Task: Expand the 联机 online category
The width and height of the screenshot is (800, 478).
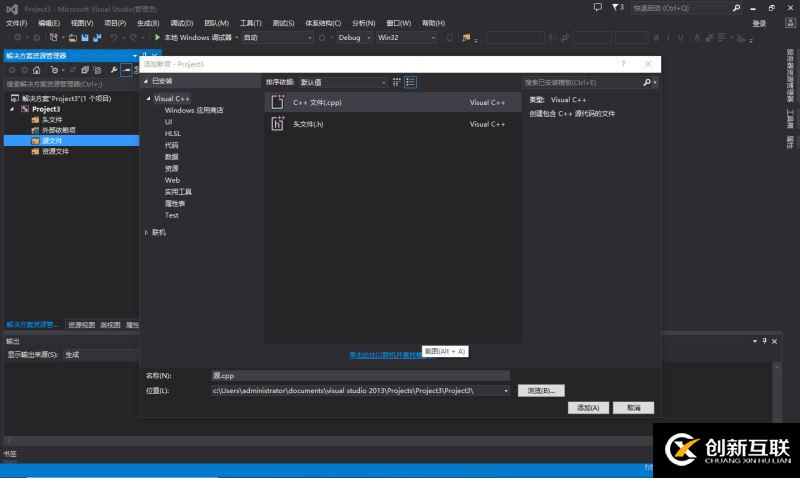Action: pyautogui.click(x=146, y=233)
